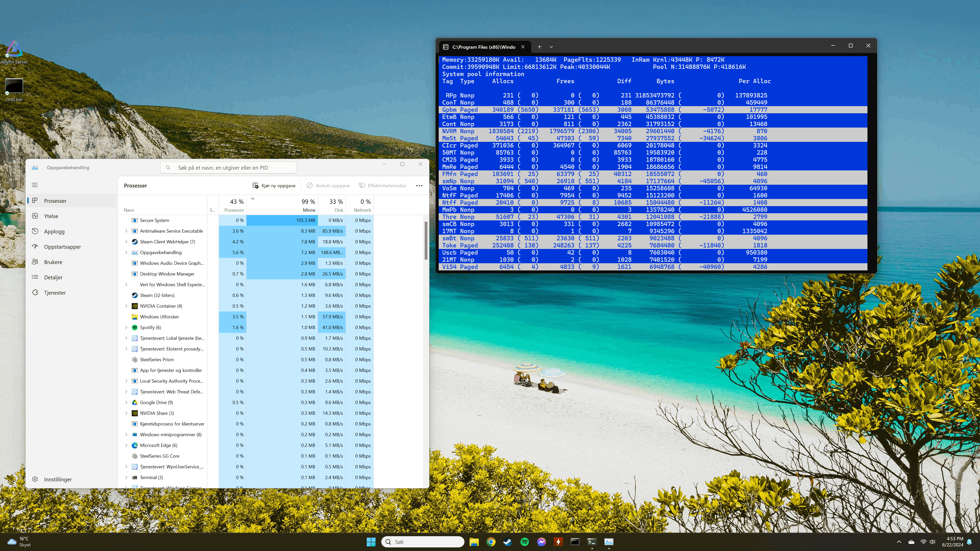Expand the Google Drive process group

tap(126, 402)
